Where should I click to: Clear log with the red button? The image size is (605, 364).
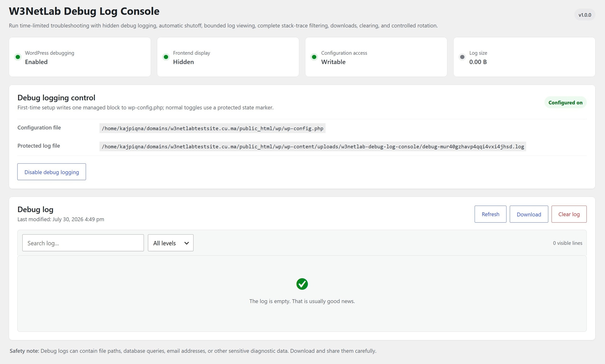[x=569, y=214]
